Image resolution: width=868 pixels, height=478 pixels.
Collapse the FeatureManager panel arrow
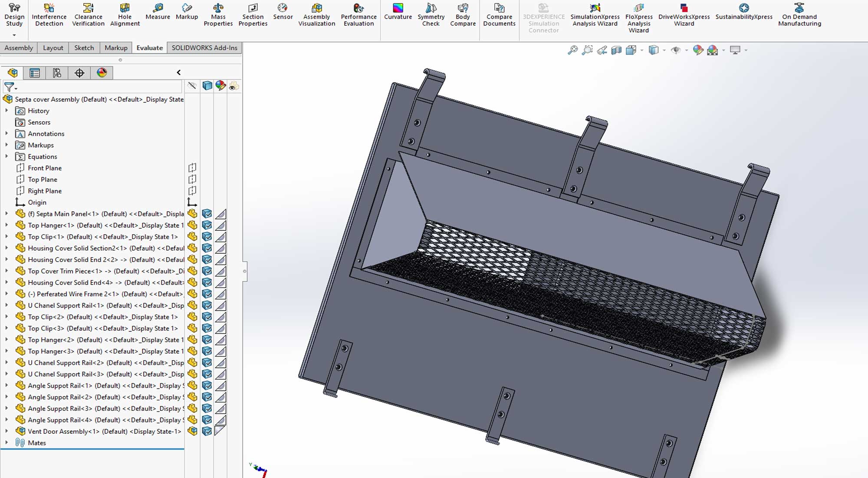(178, 72)
